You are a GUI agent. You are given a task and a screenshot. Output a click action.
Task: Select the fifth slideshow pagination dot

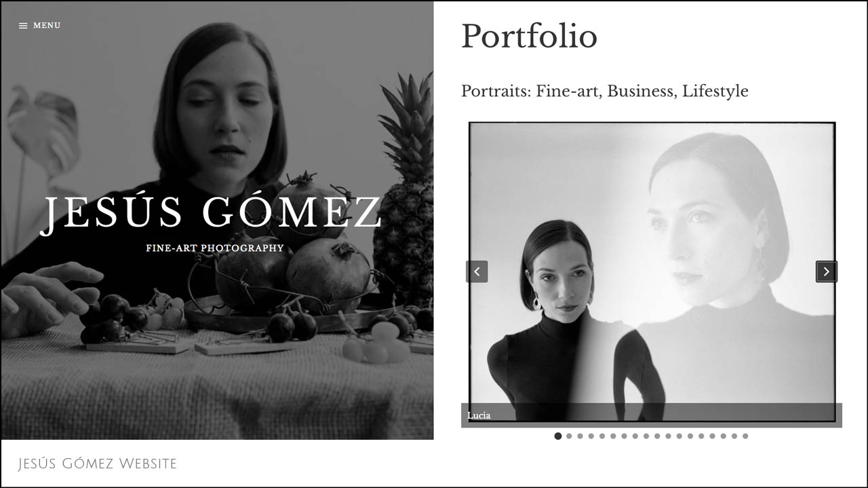(x=601, y=436)
